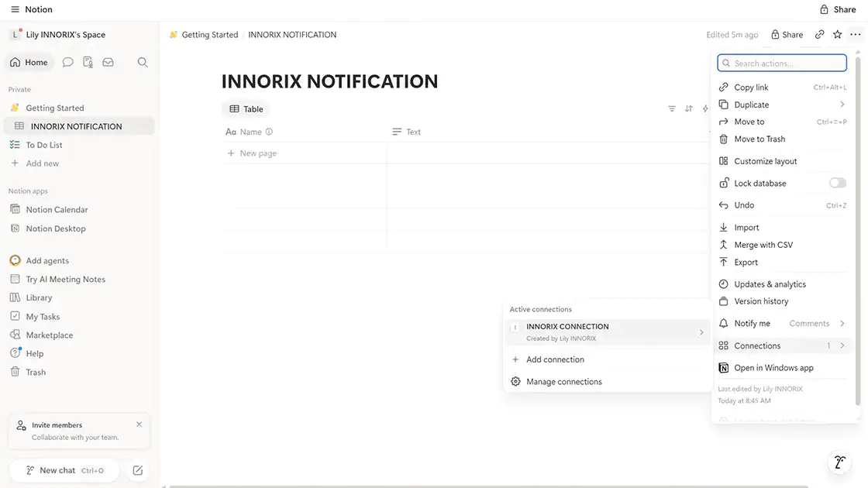Add a New page row
Screen dimensions: 868x488
253,153
